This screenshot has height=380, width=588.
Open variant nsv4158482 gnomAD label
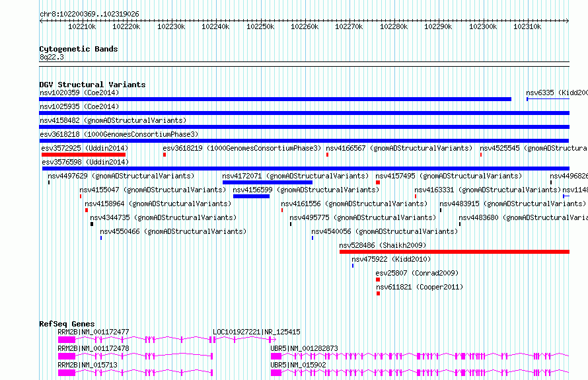tap(113, 120)
